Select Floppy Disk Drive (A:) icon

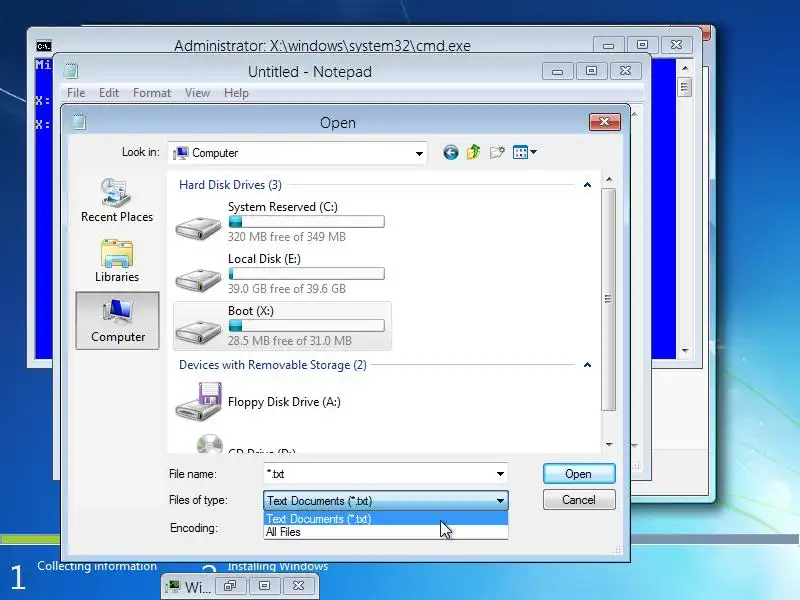[198, 402]
